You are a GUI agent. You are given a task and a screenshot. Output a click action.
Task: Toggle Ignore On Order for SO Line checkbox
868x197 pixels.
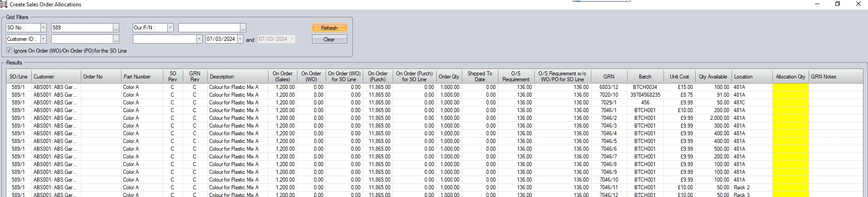coord(9,51)
